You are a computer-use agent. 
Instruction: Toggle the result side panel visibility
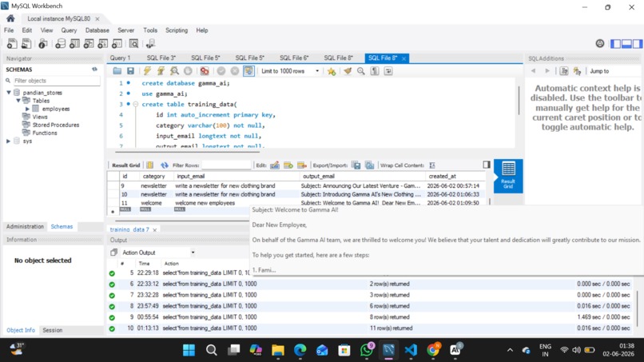(x=487, y=165)
